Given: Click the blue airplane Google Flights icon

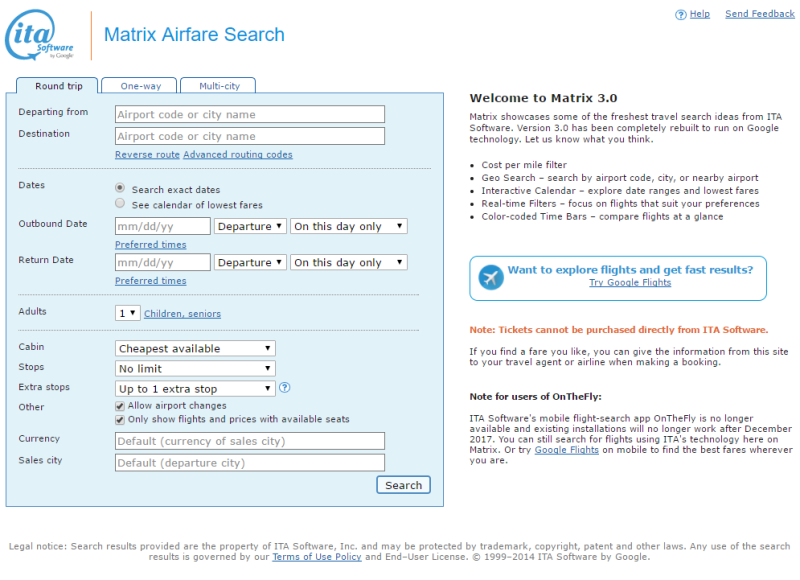Looking at the screenshot, I should click(491, 278).
